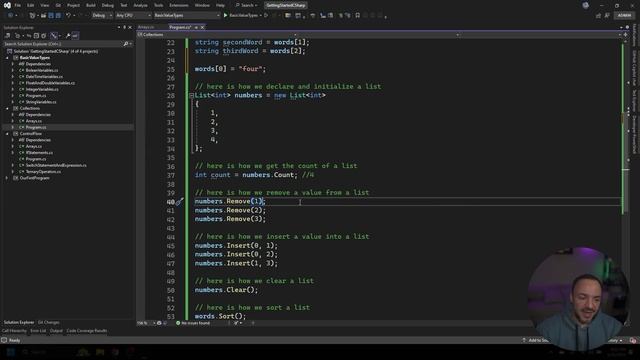The height and width of the screenshot is (360, 640).
Task: Close the Program.cs editor tab
Action: [x=202, y=27]
